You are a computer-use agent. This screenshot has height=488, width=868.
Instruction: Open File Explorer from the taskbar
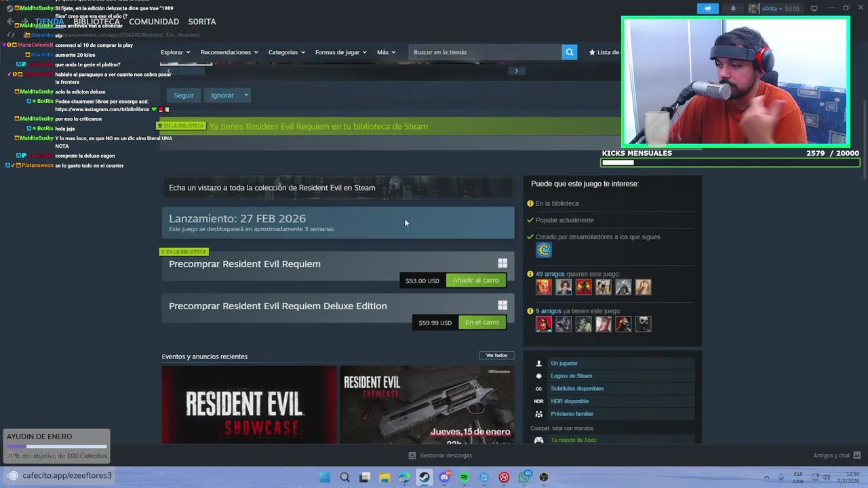pos(384,477)
